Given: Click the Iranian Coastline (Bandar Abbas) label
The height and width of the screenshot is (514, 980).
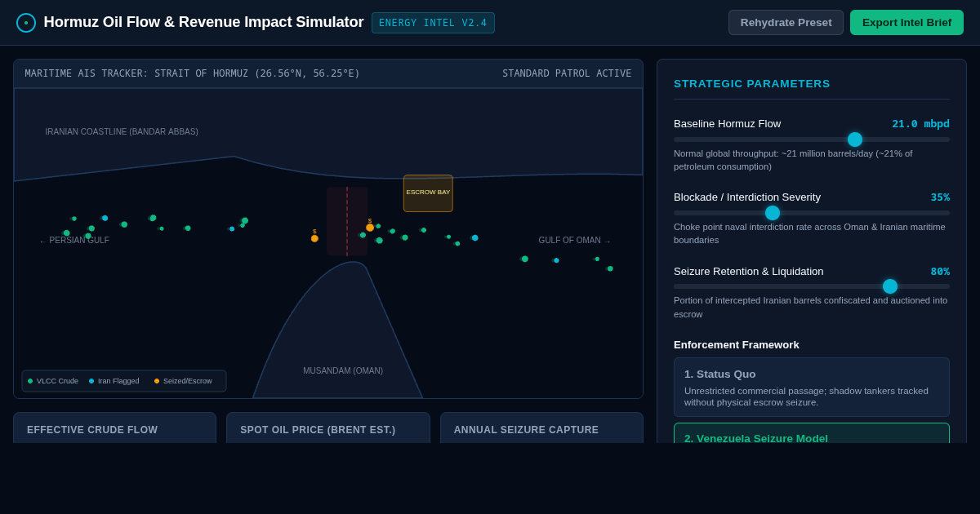Looking at the screenshot, I should (122, 131).
